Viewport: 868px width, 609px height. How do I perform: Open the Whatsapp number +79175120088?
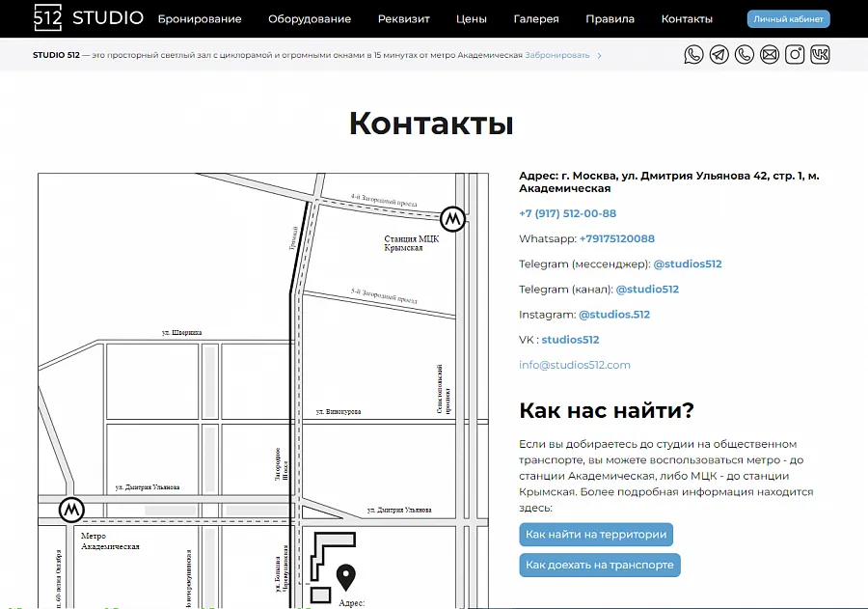pos(616,238)
